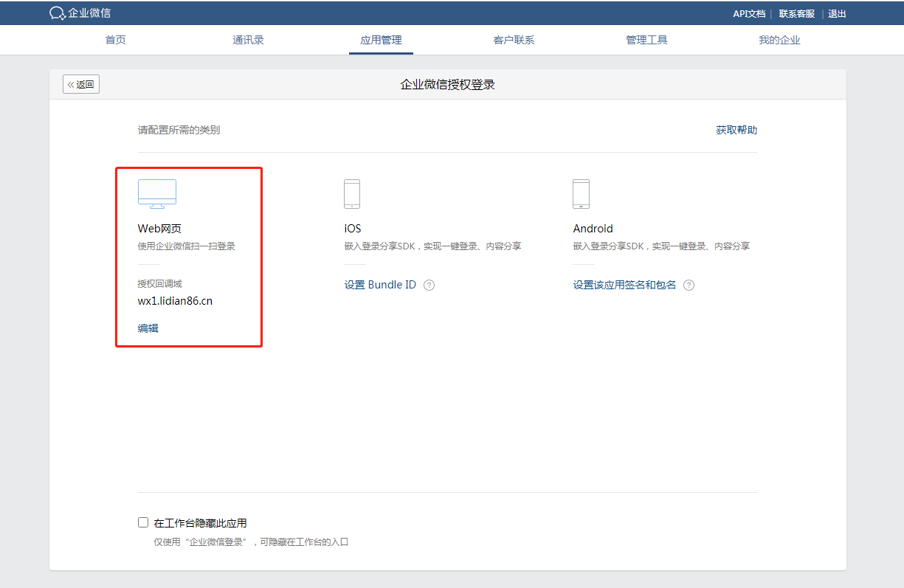The image size is (904, 588).
Task: Click 编辑 under Web网页 callback domain
Action: coord(148,328)
